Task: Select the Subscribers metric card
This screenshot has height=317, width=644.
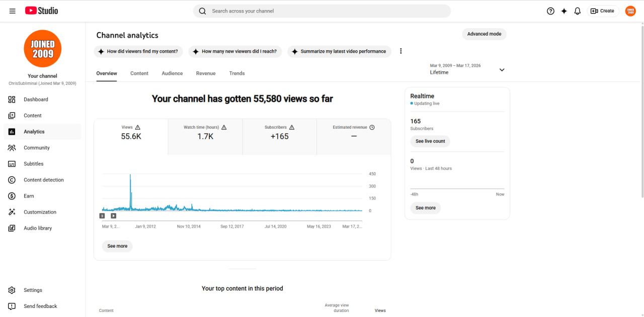Action: (x=280, y=137)
